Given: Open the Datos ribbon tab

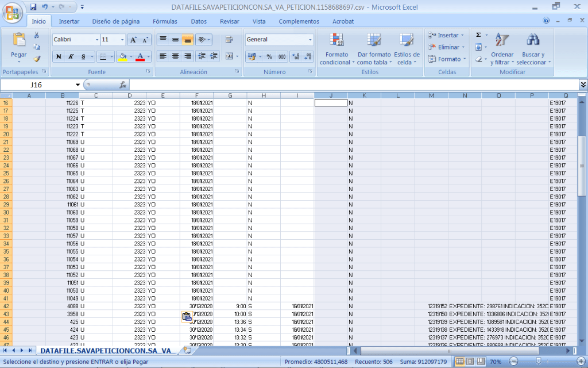Looking at the screenshot, I should click(199, 21).
